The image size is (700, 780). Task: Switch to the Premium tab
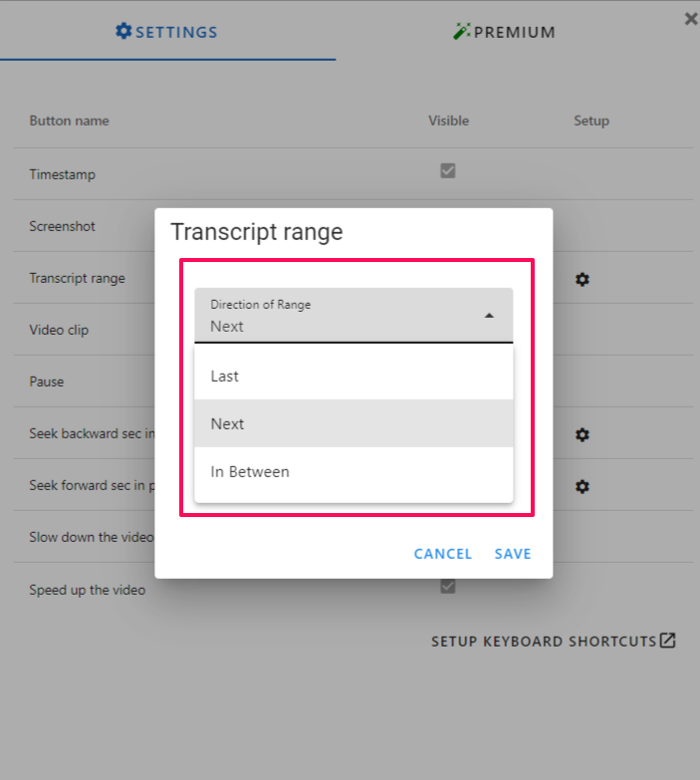(x=504, y=32)
